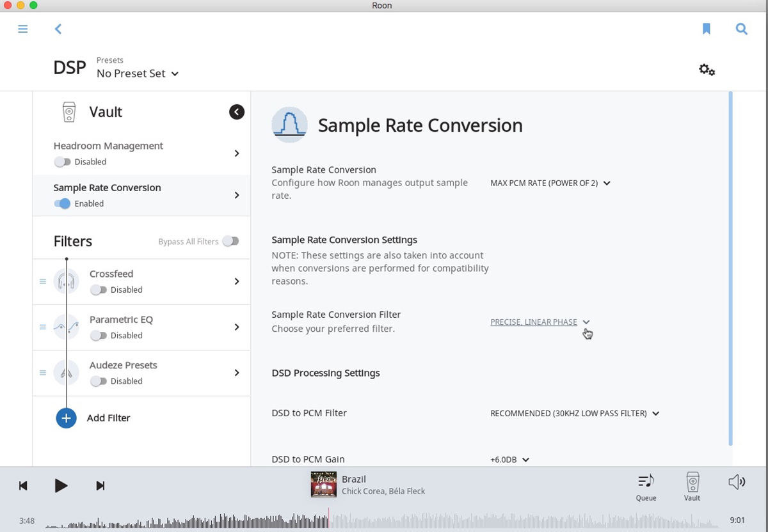
Task: Click the track title Brazil
Action: [x=354, y=479]
